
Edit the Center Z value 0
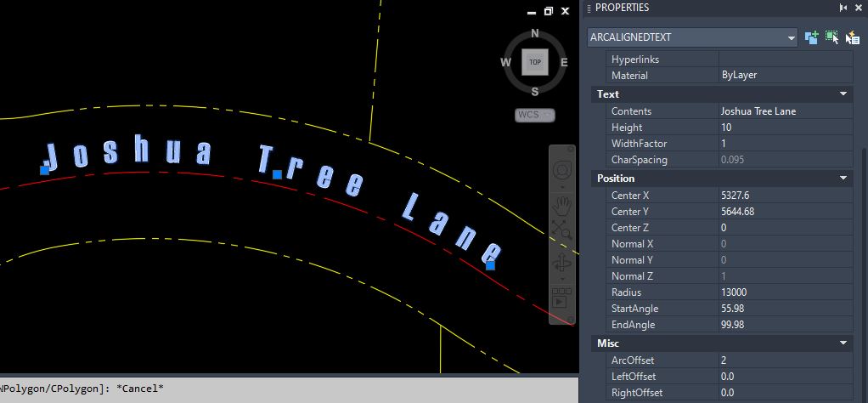tap(786, 228)
